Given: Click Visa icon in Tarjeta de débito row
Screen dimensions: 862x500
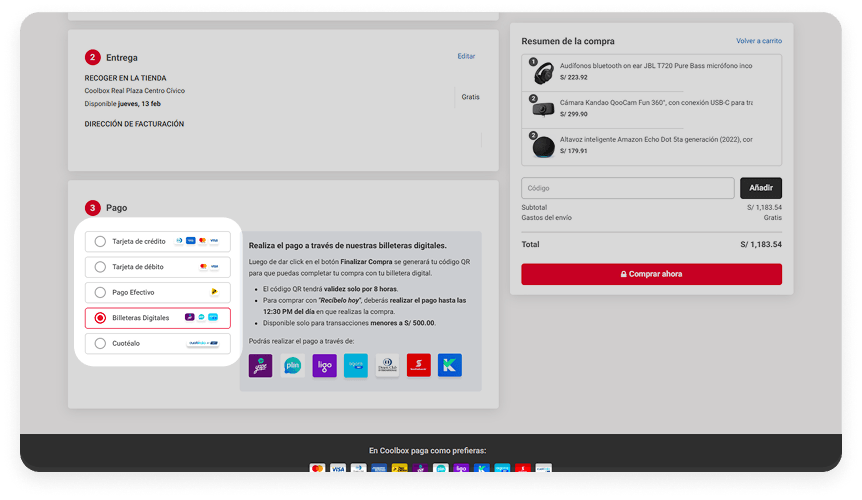Looking at the screenshot, I should (x=214, y=266).
